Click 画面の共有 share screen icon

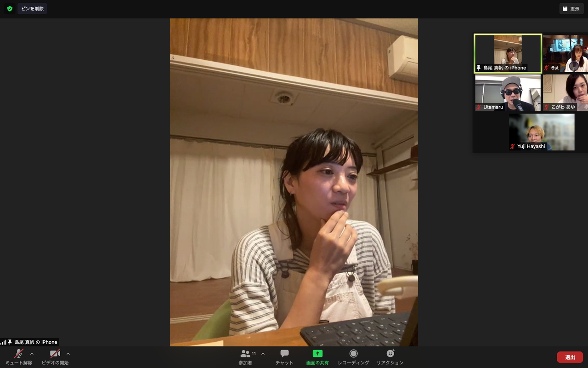click(x=317, y=353)
